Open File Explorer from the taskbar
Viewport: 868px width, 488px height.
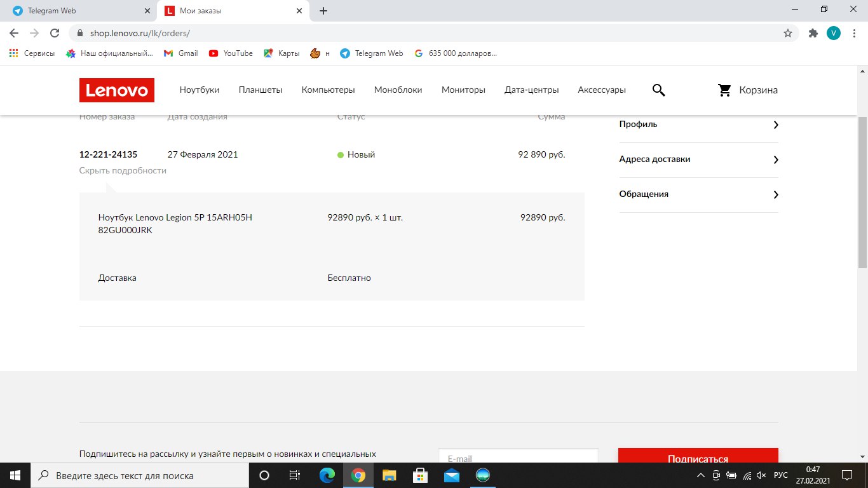389,475
